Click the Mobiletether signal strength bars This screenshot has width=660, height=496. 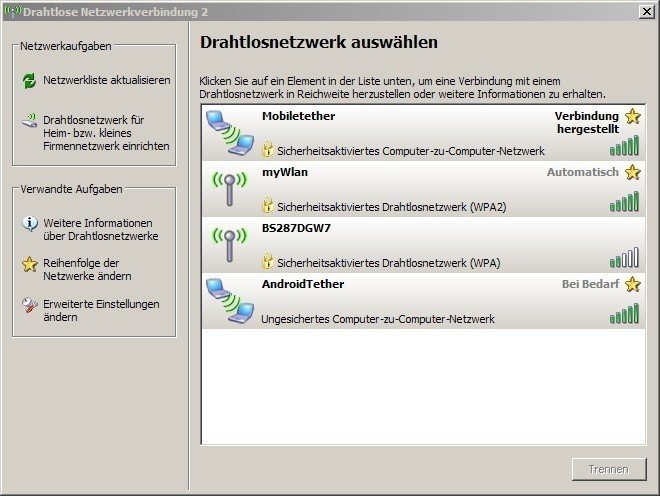pyautogui.click(x=624, y=145)
